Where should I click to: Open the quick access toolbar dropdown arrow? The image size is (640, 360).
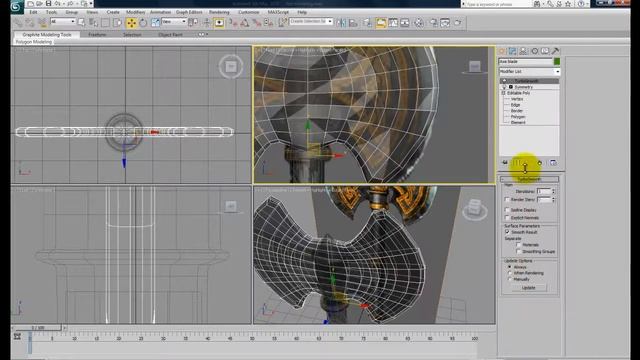click(x=91, y=4)
